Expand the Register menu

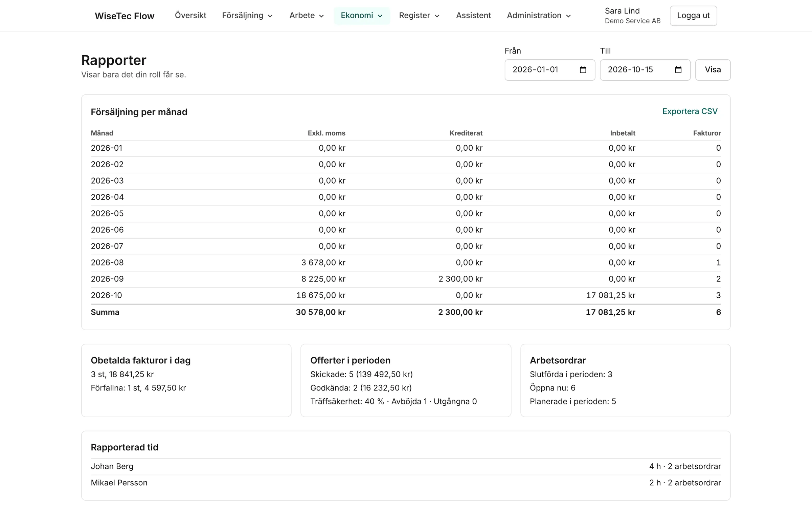(x=419, y=16)
